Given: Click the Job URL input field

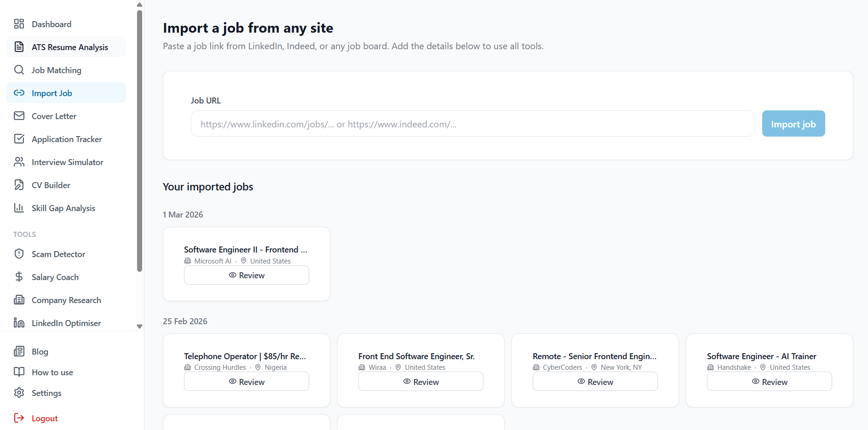Looking at the screenshot, I should coord(472,124).
